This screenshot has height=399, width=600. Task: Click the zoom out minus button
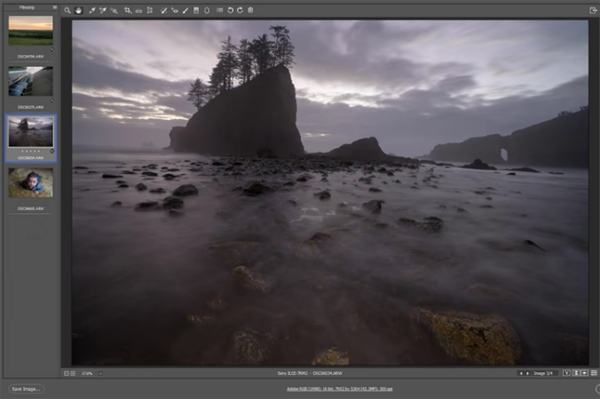click(x=66, y=373)
